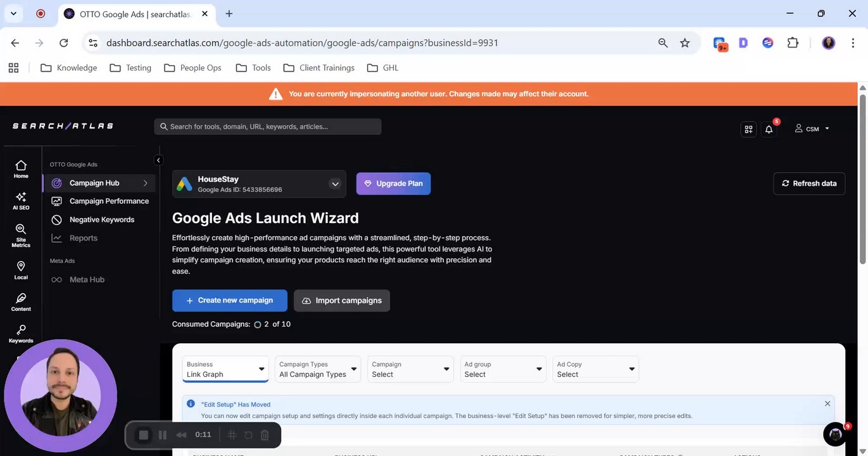Open the notifications bell icon
The width and height of the screenshot is (868, 456).
(769, 129)
